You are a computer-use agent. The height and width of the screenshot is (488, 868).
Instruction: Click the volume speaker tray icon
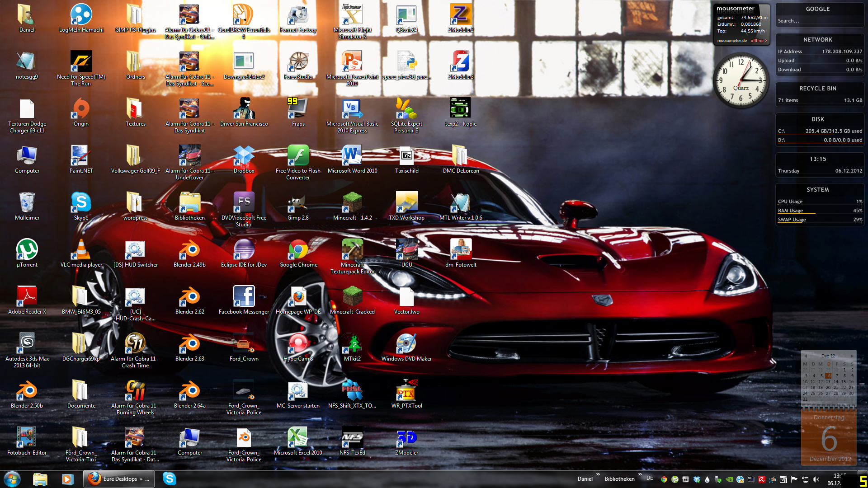coord(816,479)
